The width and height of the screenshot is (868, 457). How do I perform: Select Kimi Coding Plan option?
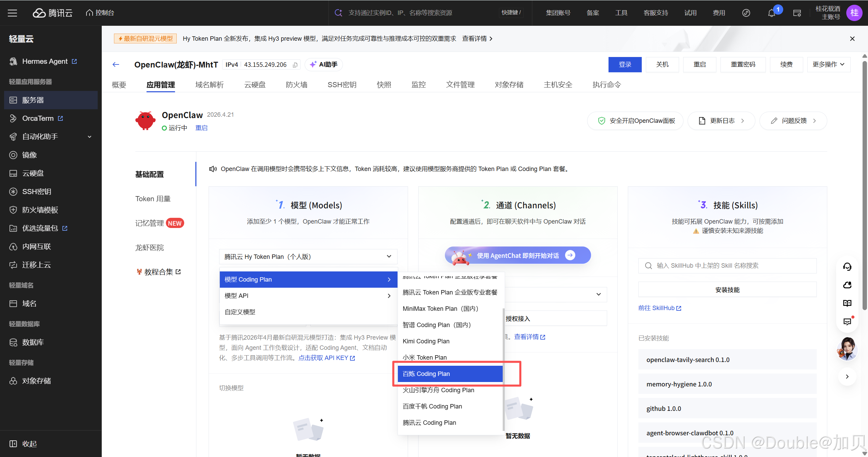click(x=450, y=341)
